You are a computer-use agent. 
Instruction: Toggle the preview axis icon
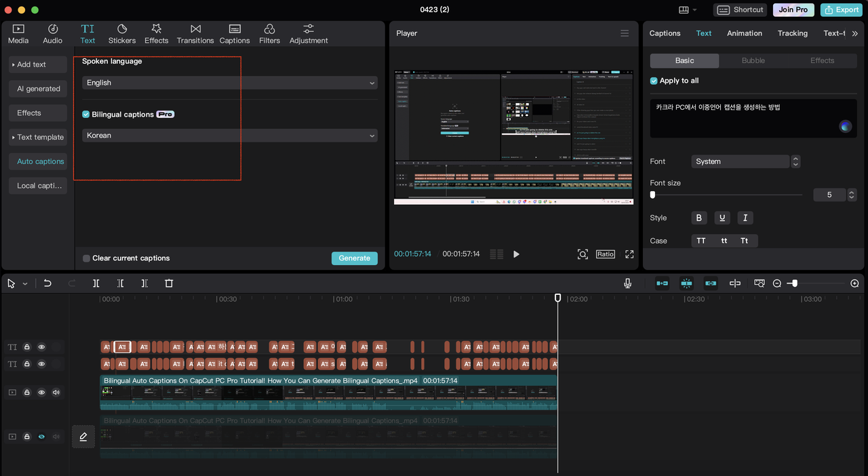734,283
